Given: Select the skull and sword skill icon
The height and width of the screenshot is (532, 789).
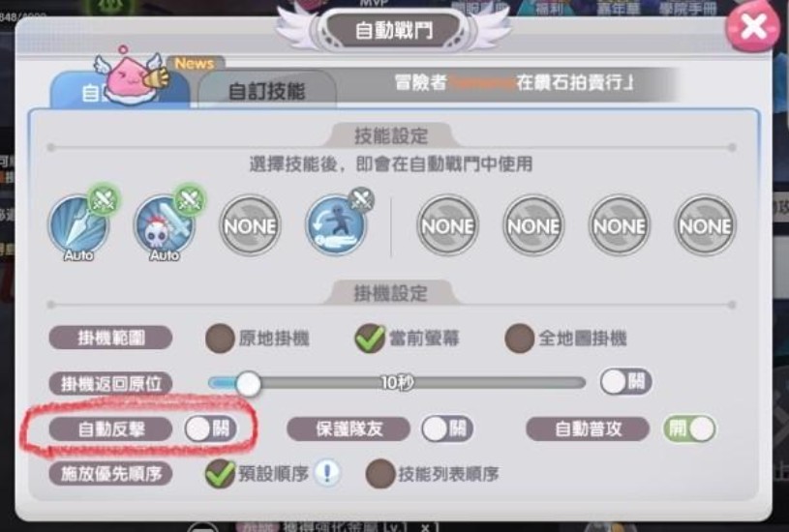Looking at the screenshot, I should 164,225.
